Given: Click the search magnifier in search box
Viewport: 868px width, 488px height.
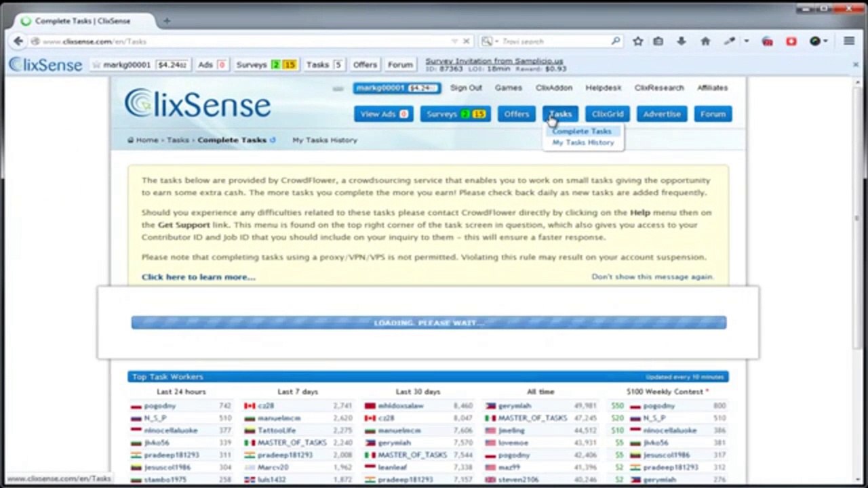Looking at the screenshot, I should click(615, 41).
